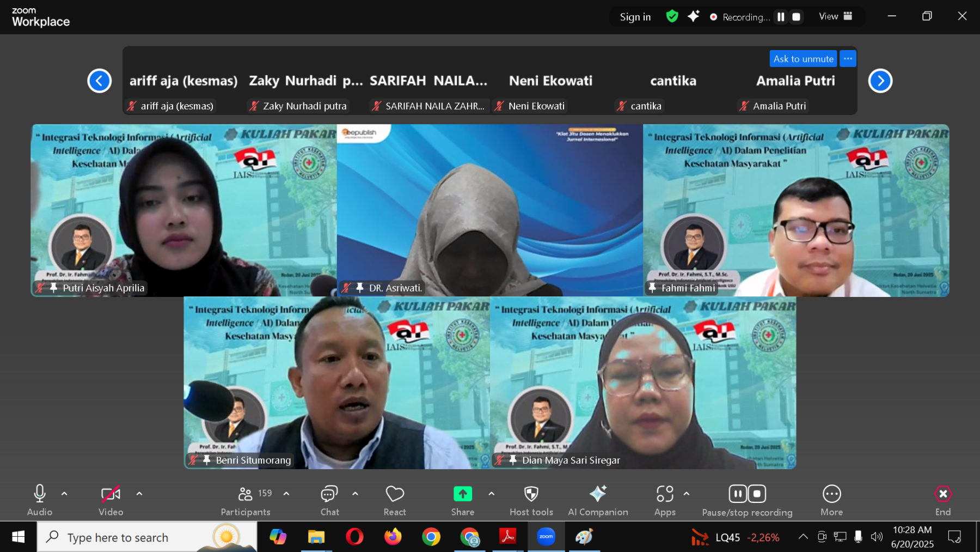Expand video options chevron
The height and width of the screenshot is (552, 980).
pos(139,494)
